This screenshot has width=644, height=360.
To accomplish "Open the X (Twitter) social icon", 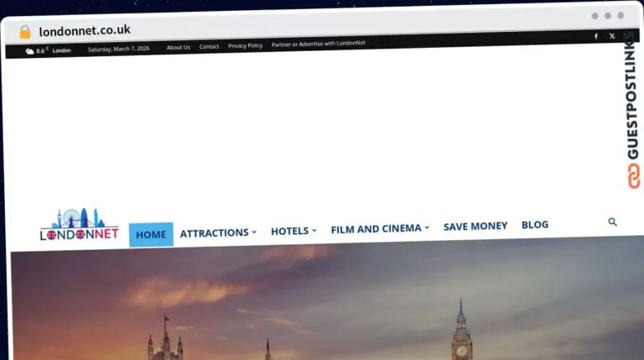I will tap(612, 36).
